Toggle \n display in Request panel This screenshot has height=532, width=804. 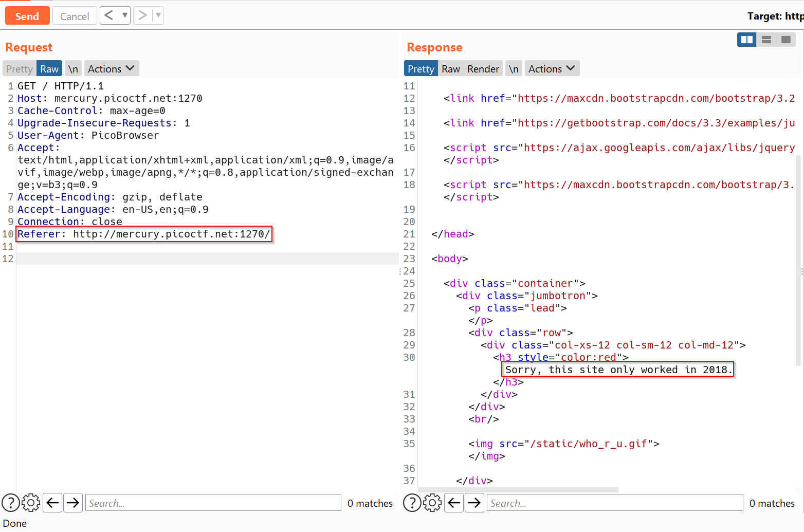click(73, 69)
